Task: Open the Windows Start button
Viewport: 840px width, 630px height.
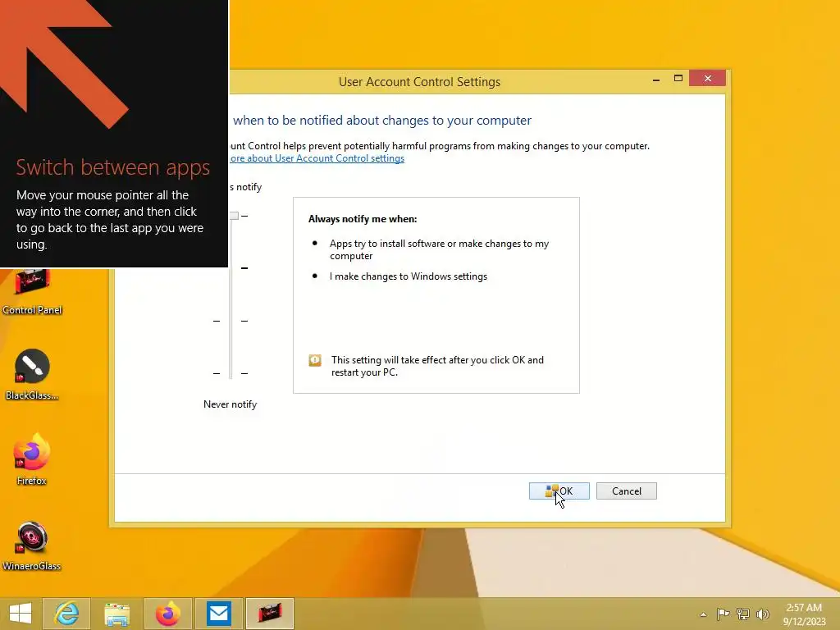Action: [x=21, y=614]
